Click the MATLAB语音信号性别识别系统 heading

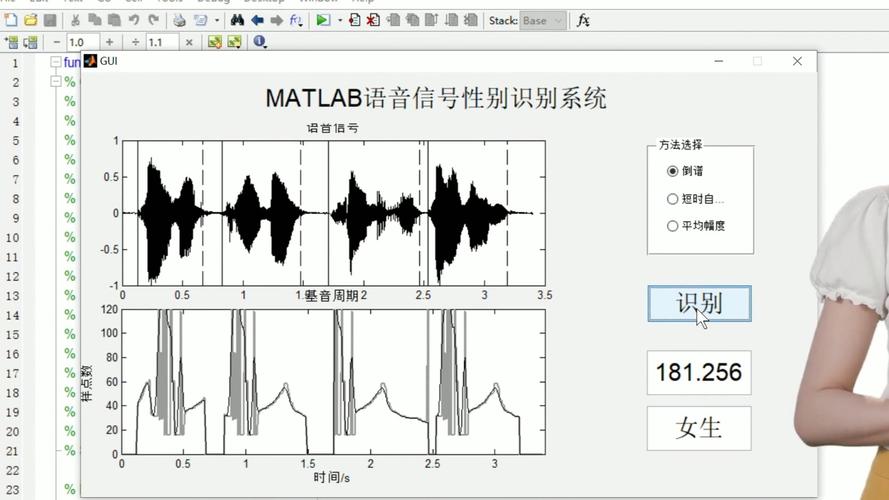coord(436,98)
